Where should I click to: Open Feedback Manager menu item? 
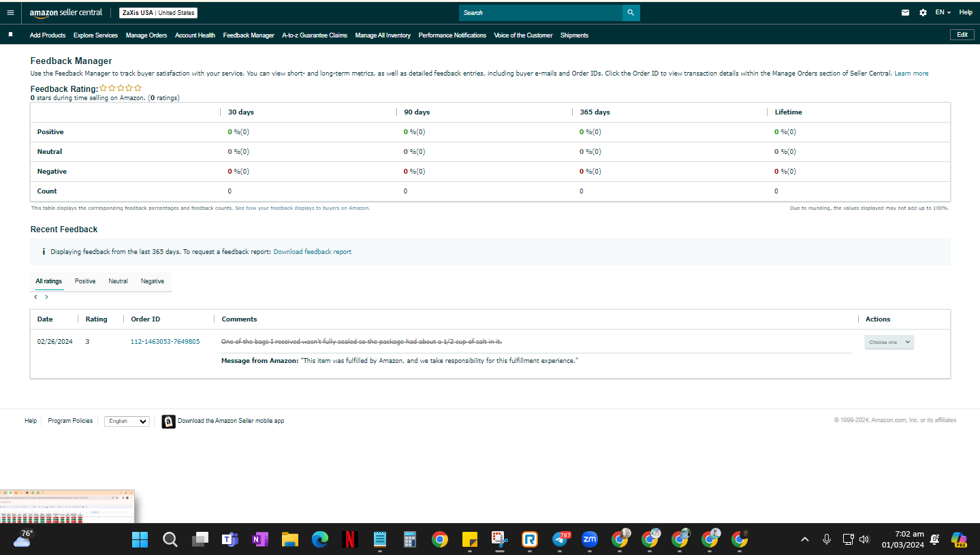point(249,35)
